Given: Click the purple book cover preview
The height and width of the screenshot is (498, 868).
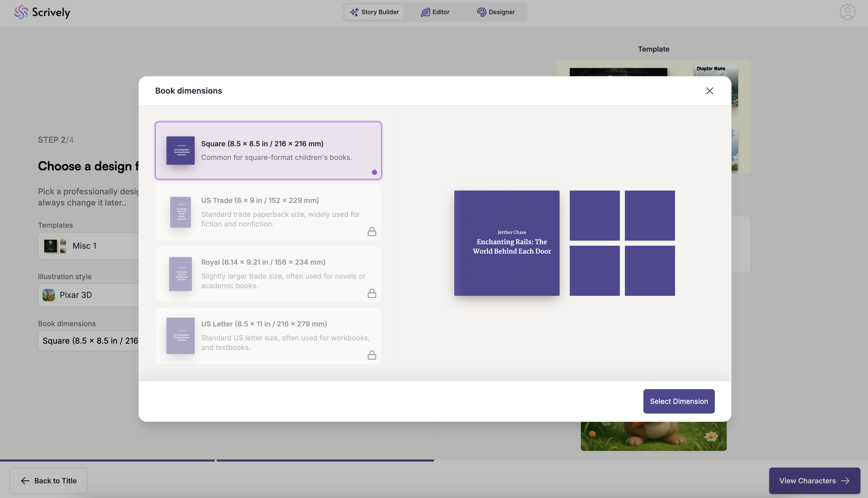Looking at the screenshot, I should click(x=506, y=243).
